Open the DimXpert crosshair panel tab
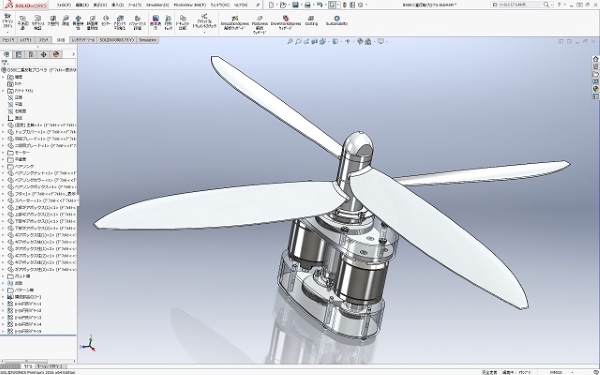This screenshot has width=600, height=375. pyautogui.click(x=44, y=54)
